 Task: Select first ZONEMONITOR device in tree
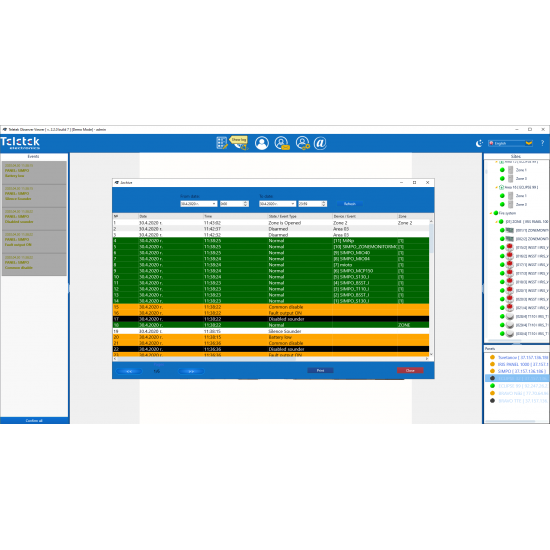pos(531,230)
